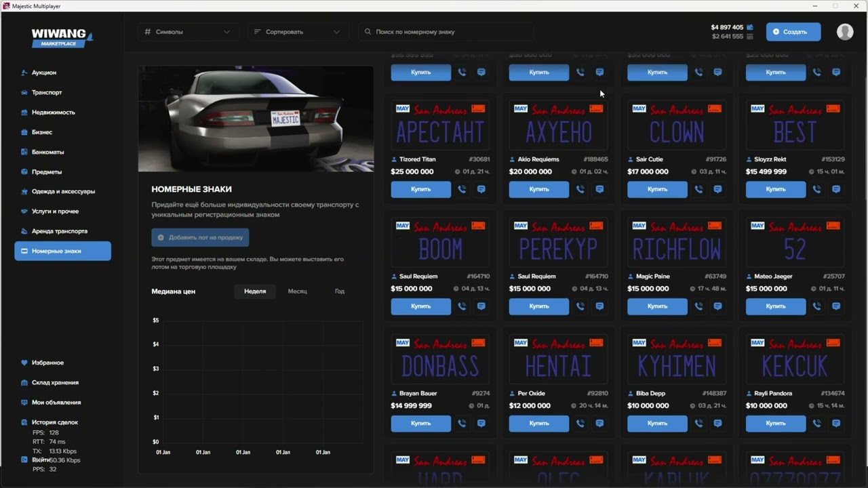Image resolution: width=868 pixels, height=488 pixels.
Task: Switch price median chart to Год
Action: (x=340, y=291)
